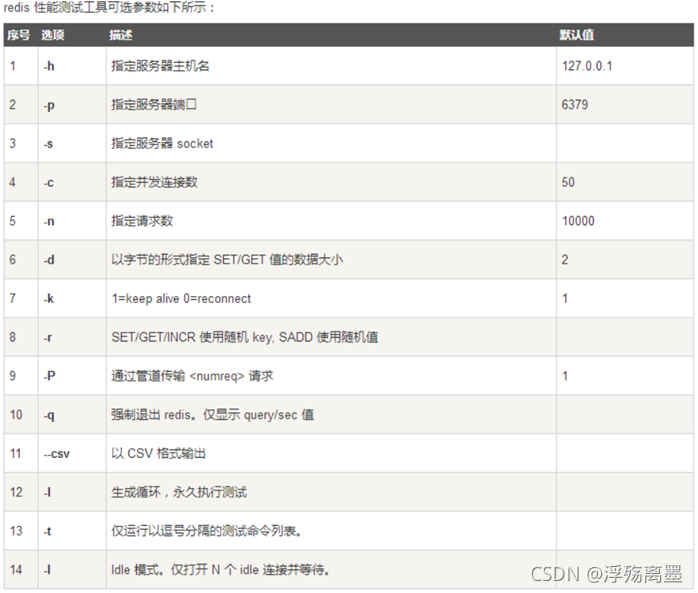Click the '描述' column header
The height and width of the screenshot is (593, 698).
point(121,35)
